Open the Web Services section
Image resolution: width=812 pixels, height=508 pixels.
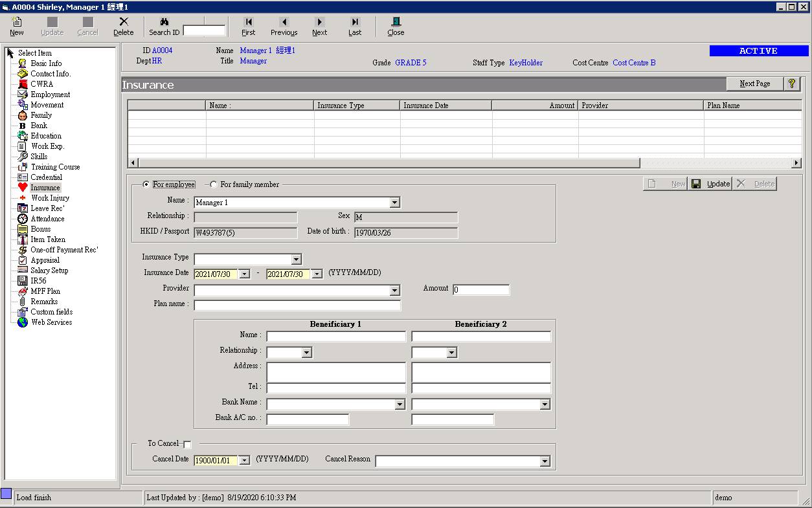(x=51, y=322)
